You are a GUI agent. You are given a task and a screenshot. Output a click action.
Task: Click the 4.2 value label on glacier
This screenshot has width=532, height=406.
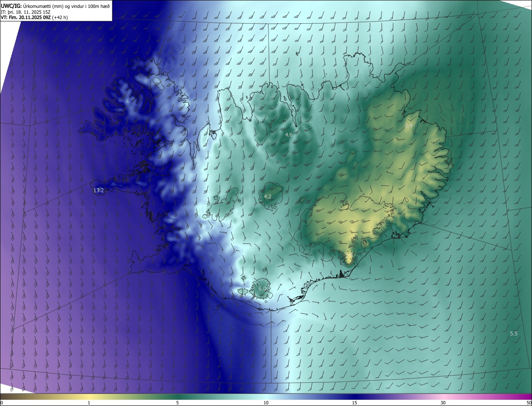pos(268,196)
